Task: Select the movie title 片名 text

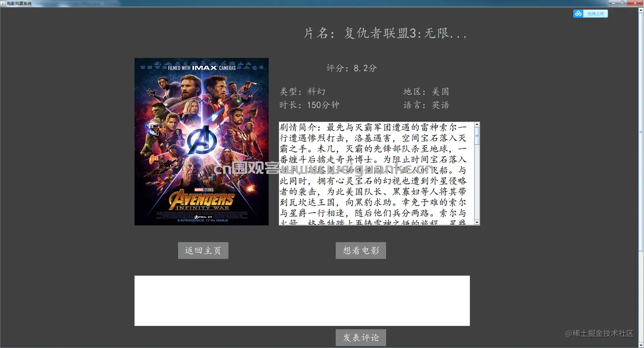Action: click(385, 33)
